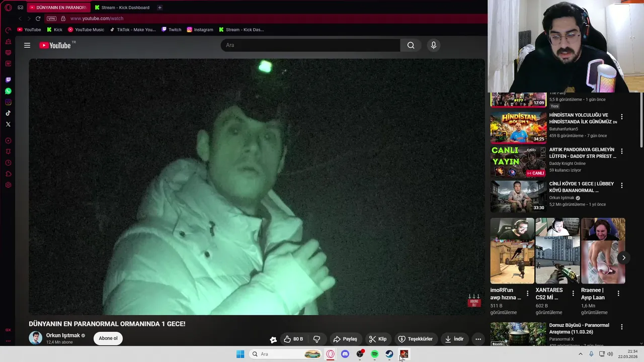This screenshot has width=644, height=362.
Task: Focus the YouTube 'Ara' search box
Action: click(310, 45)
